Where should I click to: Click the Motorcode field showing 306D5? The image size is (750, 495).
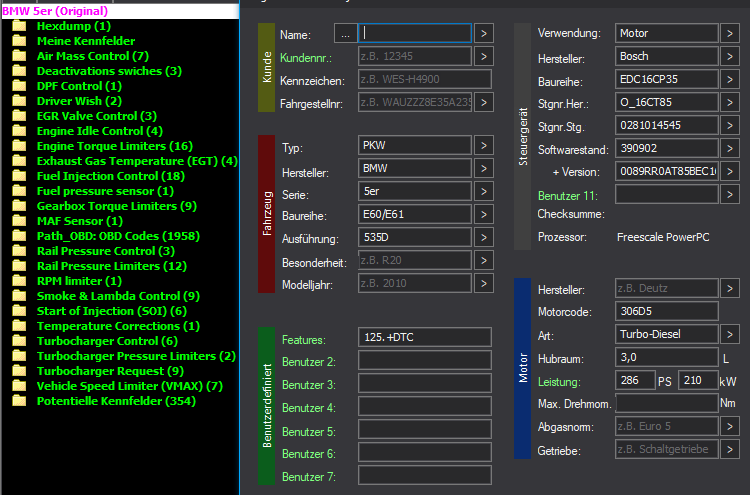coord(667,311)
